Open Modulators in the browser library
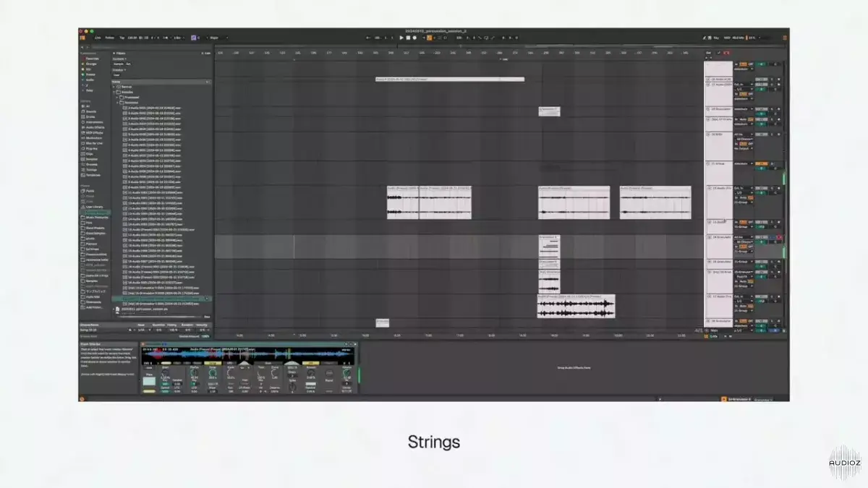The image size is (868, 488). pos(93,137)
